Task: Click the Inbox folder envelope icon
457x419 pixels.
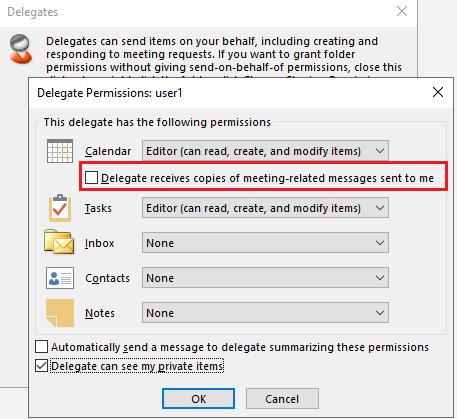Action: click(59, 242)
